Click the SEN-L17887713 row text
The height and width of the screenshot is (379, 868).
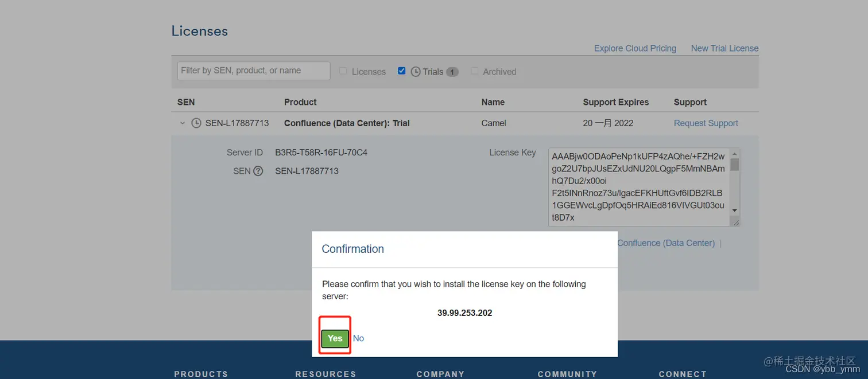[x=237, y=123]
